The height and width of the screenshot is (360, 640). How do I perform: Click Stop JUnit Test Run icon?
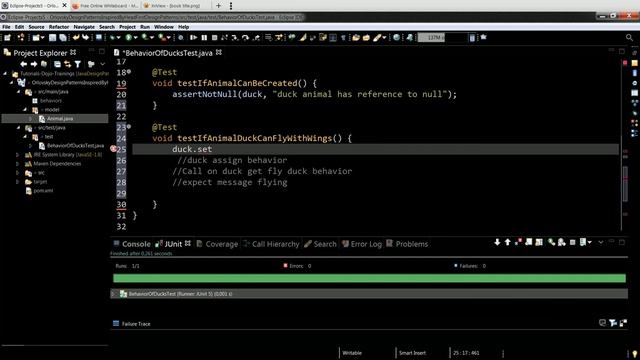[x=572, y=242]
